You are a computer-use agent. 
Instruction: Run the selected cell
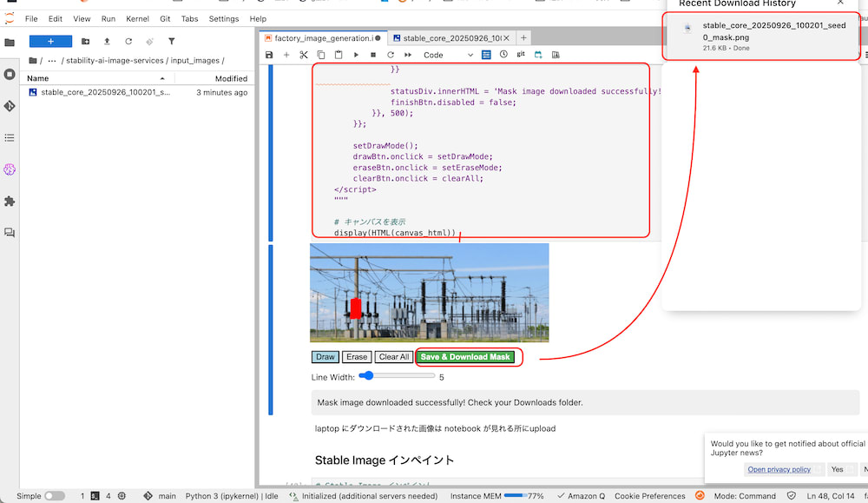pos(356,55)
